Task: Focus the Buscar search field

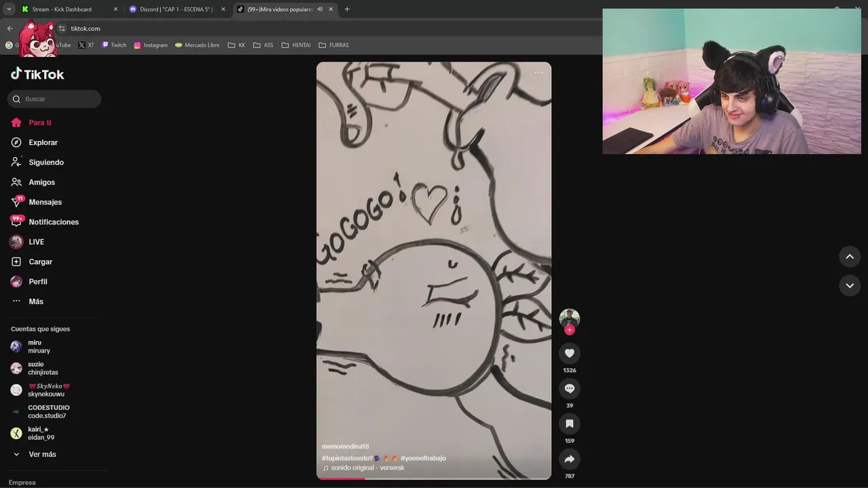Action: click(x=54, y=99)
